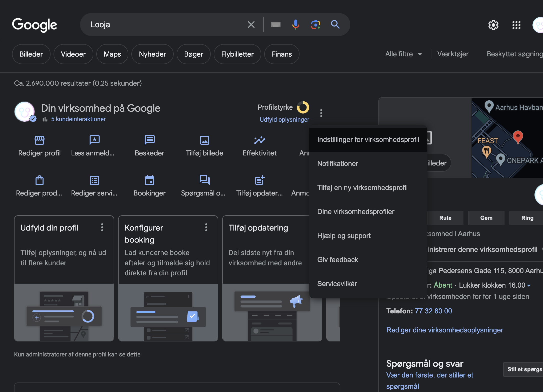Expand opening hours next to Lukker klokken 16.00

[529, 285]
